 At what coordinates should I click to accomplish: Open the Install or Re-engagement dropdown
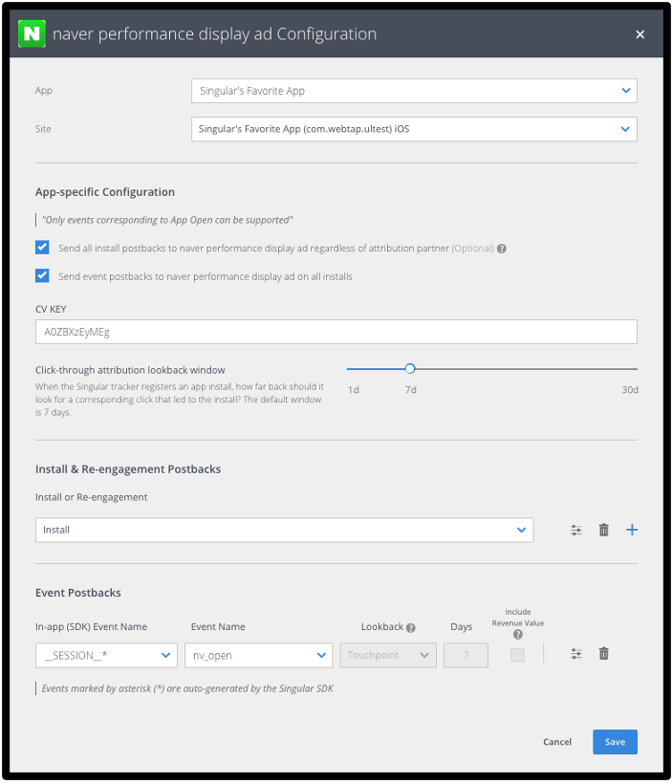284,530
